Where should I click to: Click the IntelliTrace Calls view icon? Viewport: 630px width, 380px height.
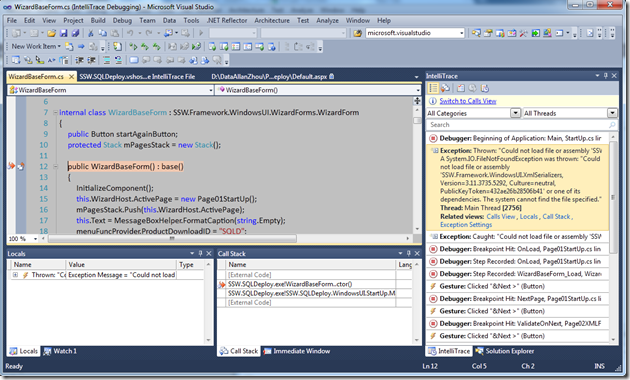445,88
